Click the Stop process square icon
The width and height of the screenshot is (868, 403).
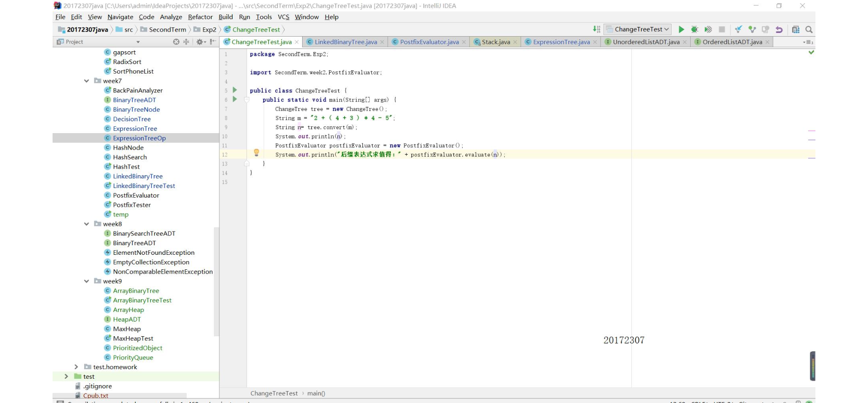click(x=722, y=29)
